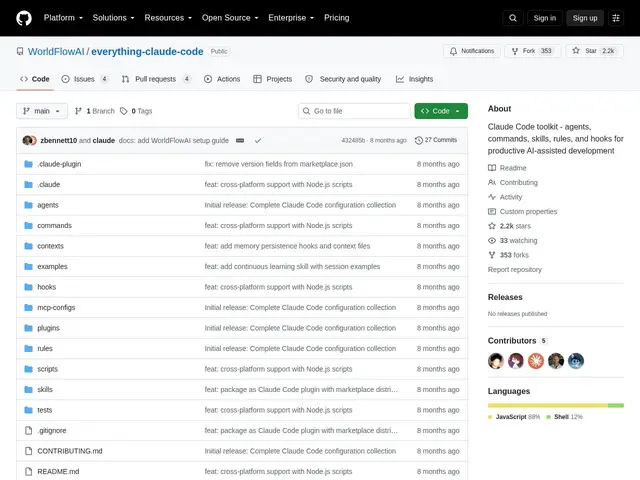640x480 pixels.
Task: Open the Contributing link in About
Action: (513, 182)
